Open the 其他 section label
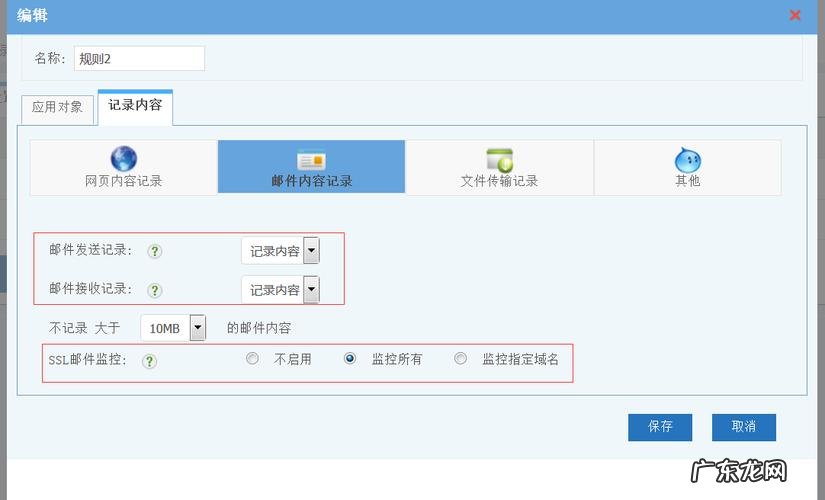Screen dimensions: 825x500 point(688,181)
